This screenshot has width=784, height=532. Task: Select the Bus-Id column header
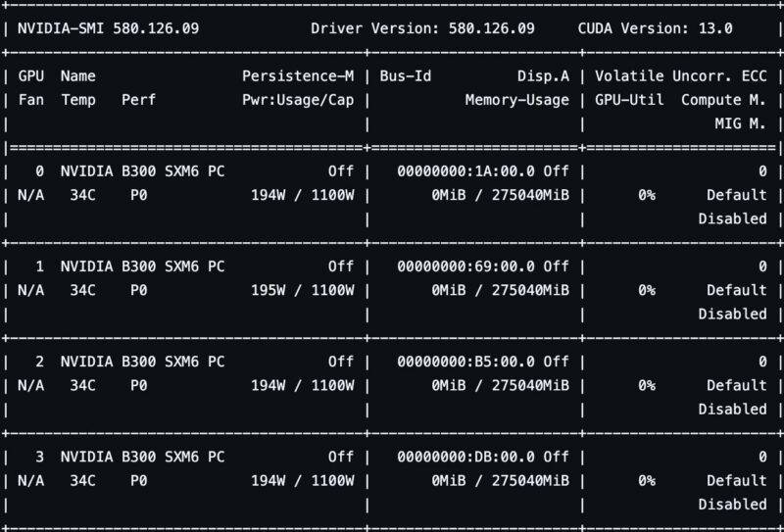(405, 76)
